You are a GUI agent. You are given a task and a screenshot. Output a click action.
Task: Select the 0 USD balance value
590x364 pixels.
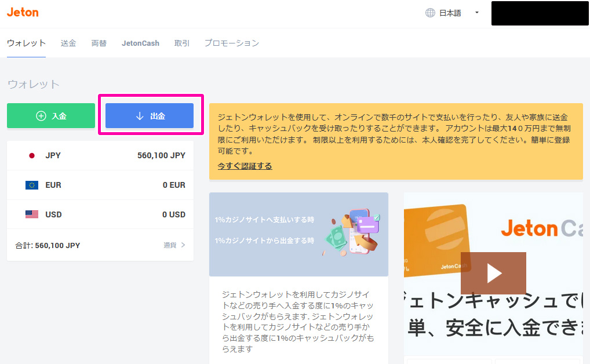[174, 214]
